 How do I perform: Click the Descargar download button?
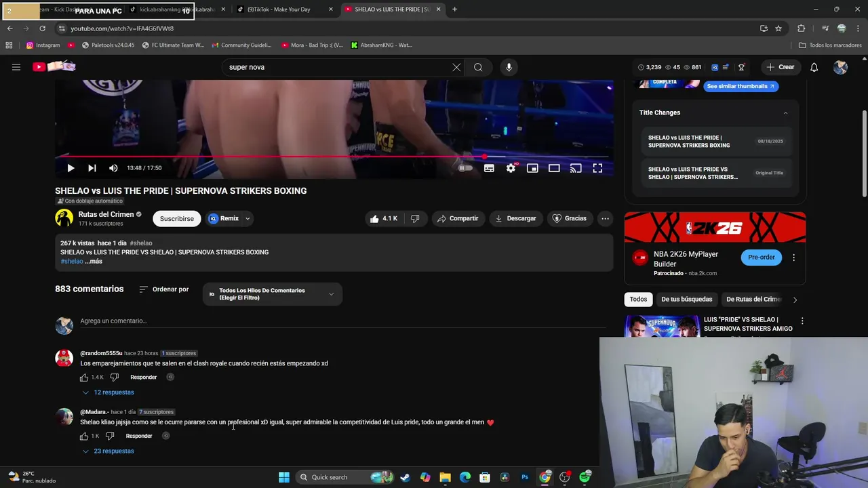click(515, 218)
